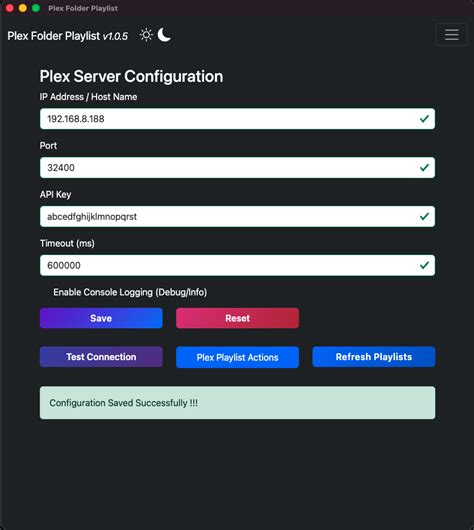This screenshot has width=474, height=530.
Task: Focus the Timeout (ms) input field
Action: [237, 265]
